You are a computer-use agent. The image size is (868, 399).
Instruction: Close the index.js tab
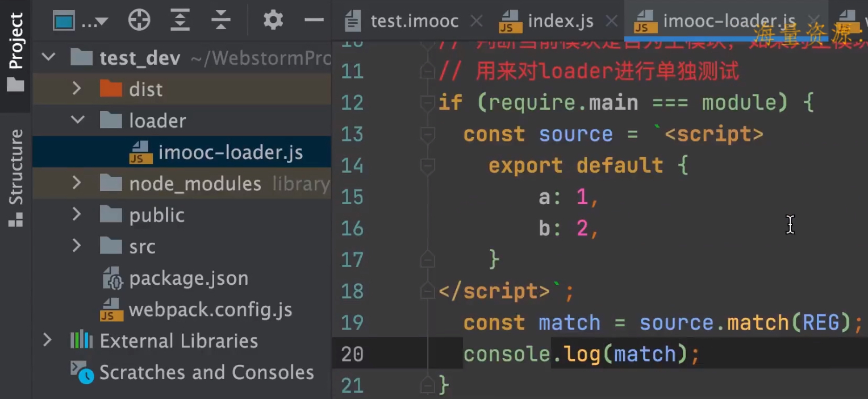click(611, 22)
